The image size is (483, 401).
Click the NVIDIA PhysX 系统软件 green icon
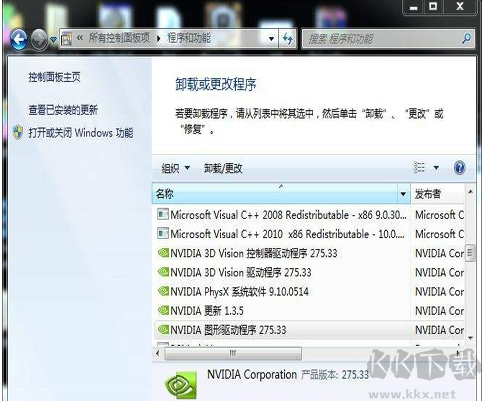(x=163, y=291)
